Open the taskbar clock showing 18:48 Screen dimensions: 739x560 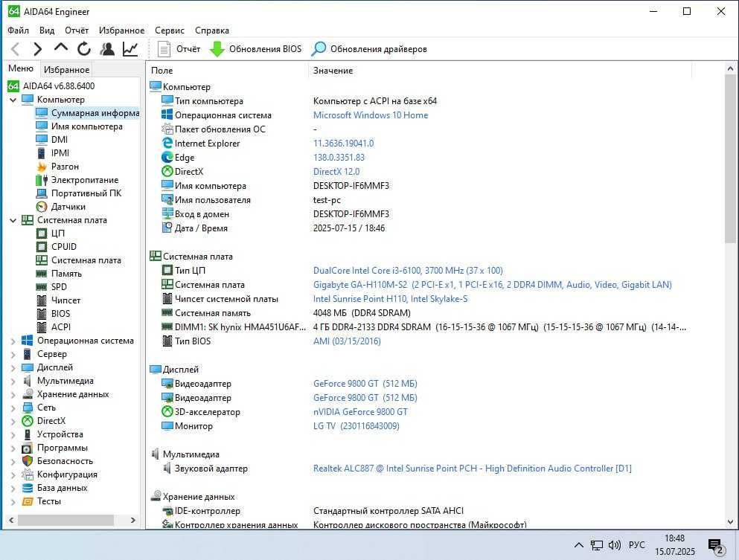tap(674, 545)
